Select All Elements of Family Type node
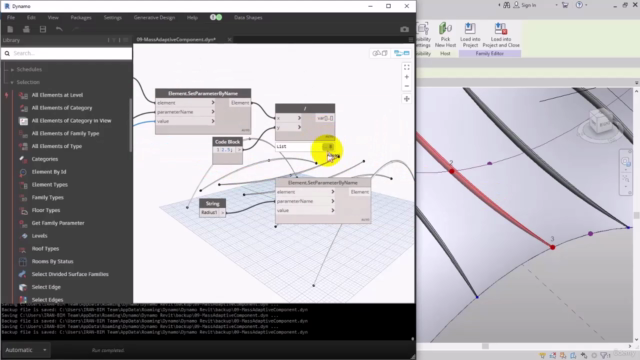The height and width of the screenshot is (360, 640). pos(65,133)
